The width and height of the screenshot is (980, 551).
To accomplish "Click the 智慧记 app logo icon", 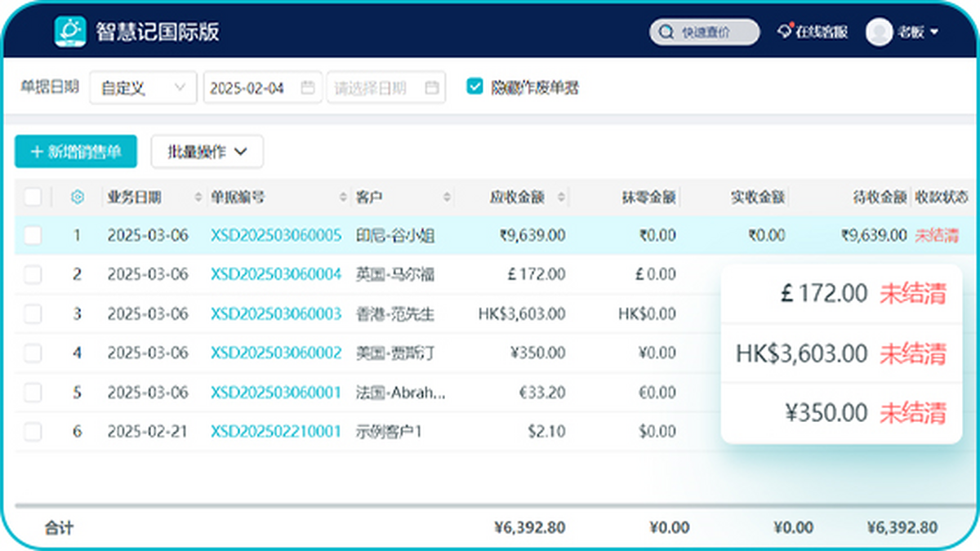I will coord(70,32).
